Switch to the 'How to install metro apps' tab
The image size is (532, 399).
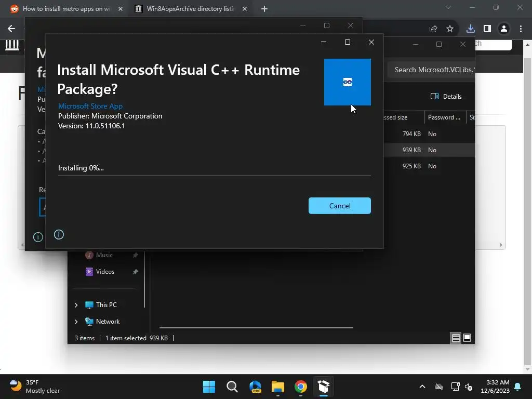pyautogui.click(x=67, y=9)
